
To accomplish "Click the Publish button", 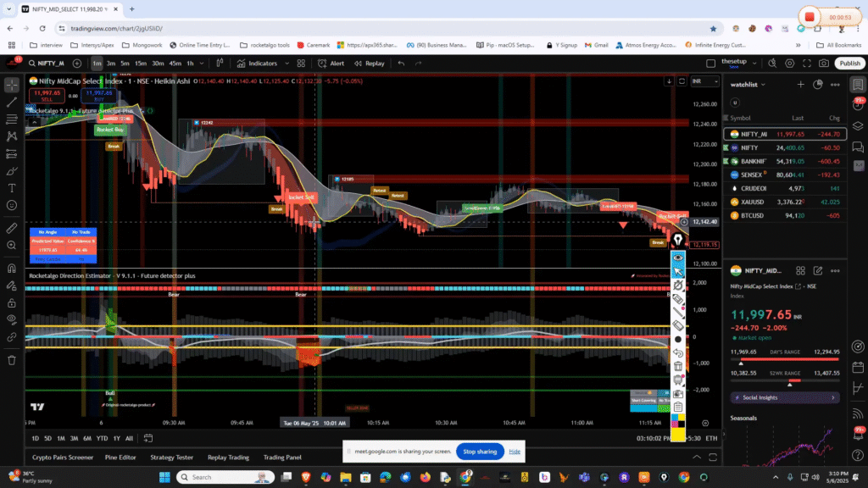I will coord(849,63).
